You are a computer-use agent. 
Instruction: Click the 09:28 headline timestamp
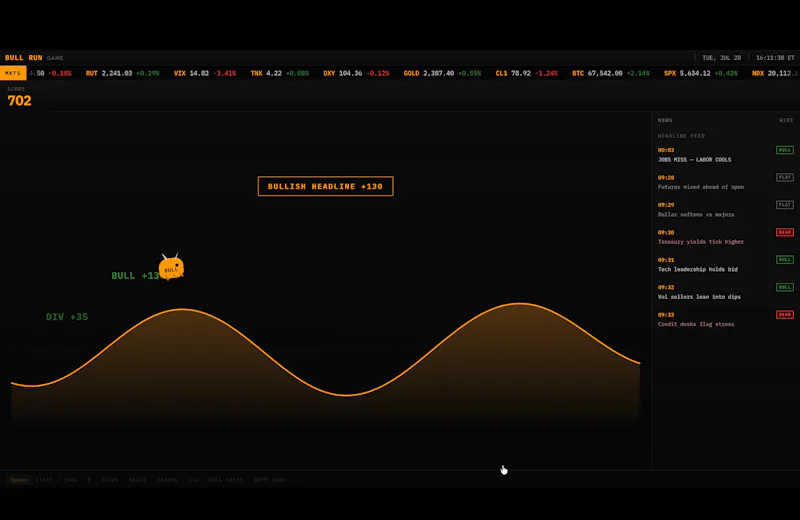click(666, 178)
